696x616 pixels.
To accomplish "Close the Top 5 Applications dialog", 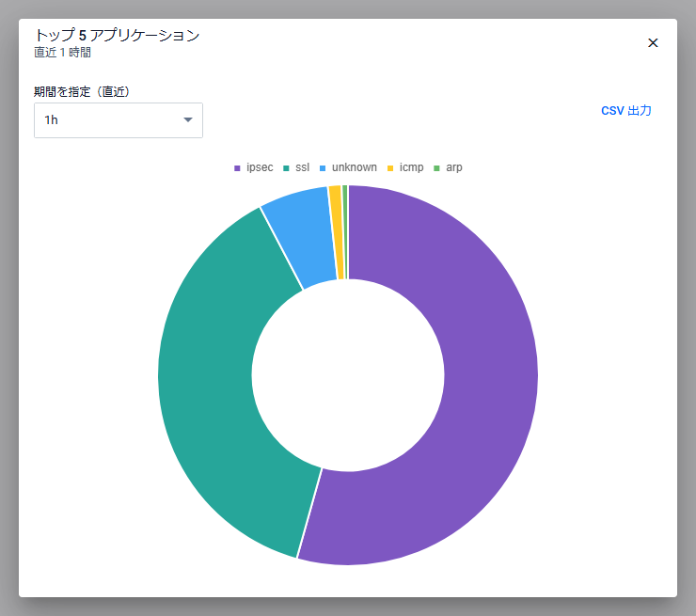I will 653,43.
